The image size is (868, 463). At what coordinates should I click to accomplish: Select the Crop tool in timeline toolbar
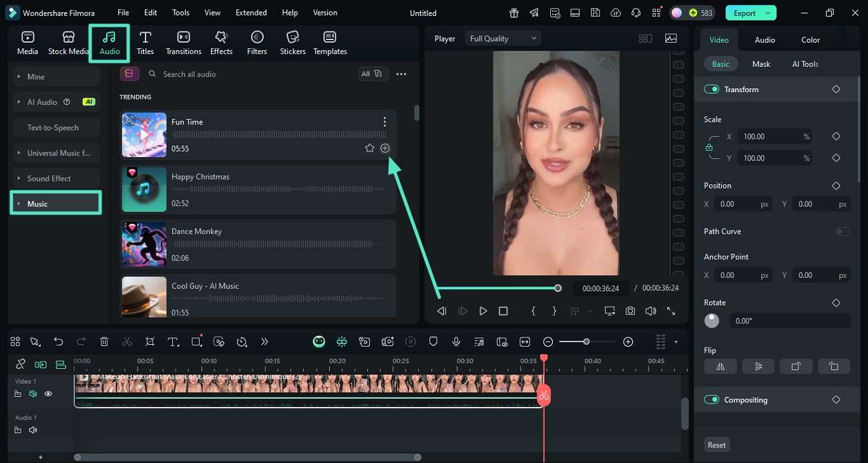coord(150,341)
